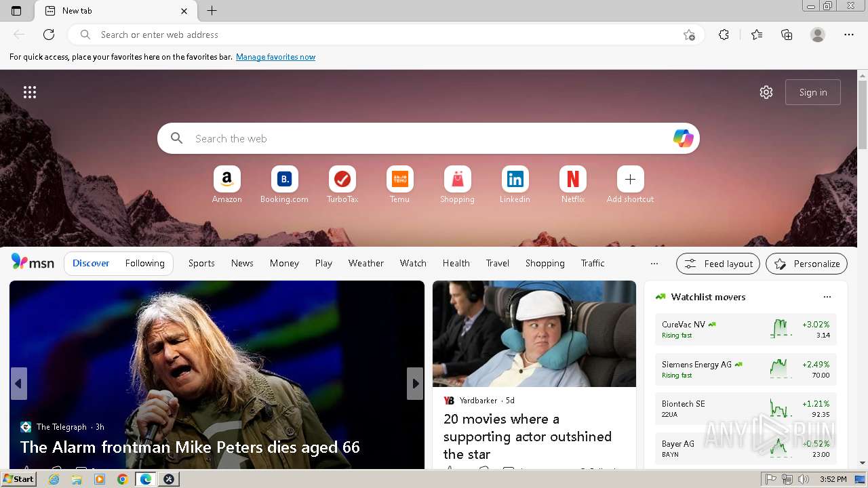The image size is (868, 488).
Task: Open the Money feed category
Action: 284,263
